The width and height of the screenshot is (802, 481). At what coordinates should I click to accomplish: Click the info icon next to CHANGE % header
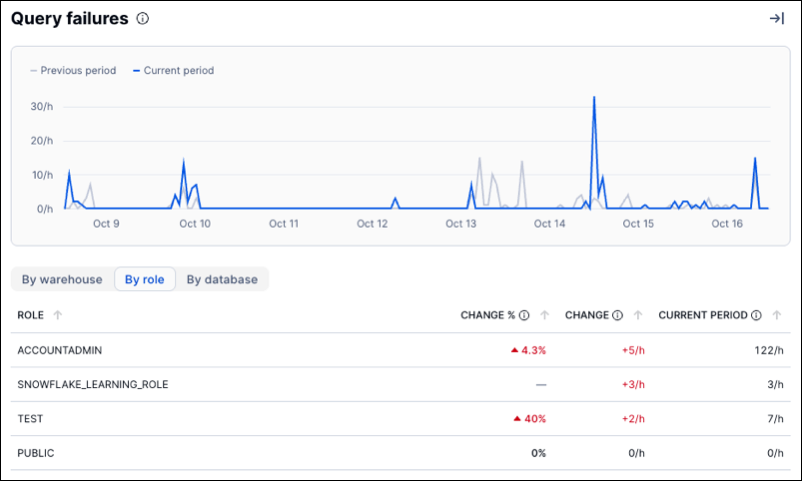[x=524, y=315]
